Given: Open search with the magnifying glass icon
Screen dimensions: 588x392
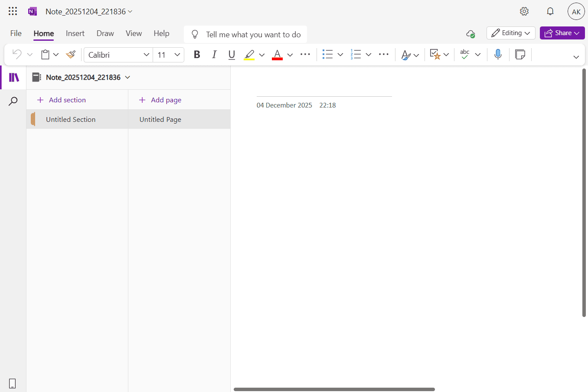Looking at the screenshot, I should 13,101.
